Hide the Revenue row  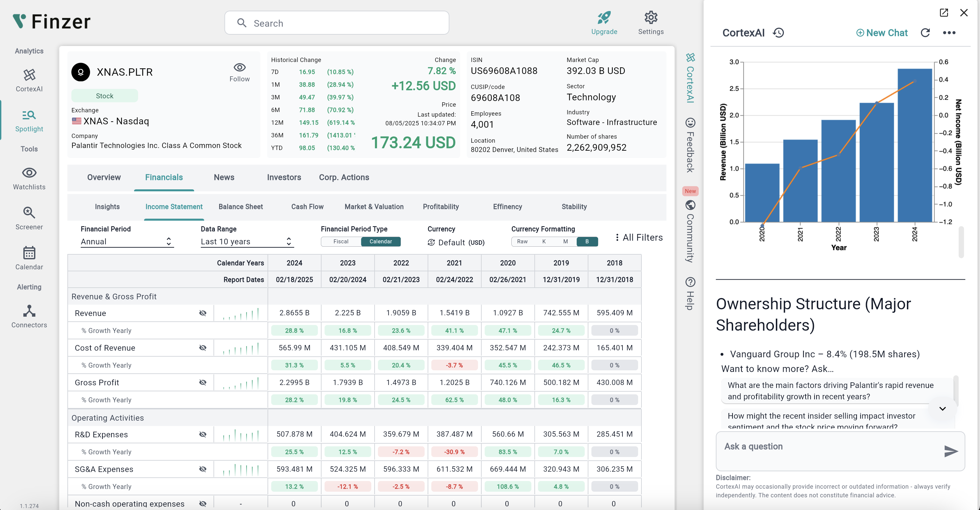coord(203,313)
